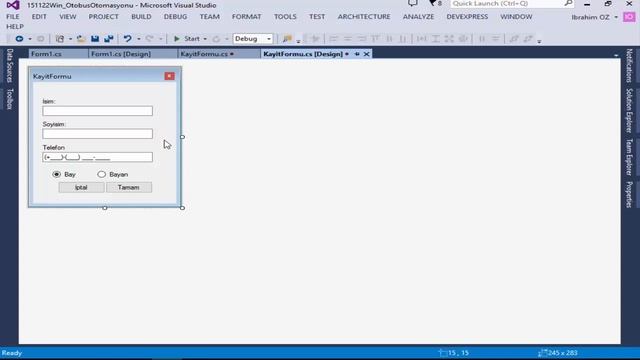Image resolution: width=640 pixels, height=360 pixels.
Task: Open the layout toolbar overflow options
Action: click(539, 41)
